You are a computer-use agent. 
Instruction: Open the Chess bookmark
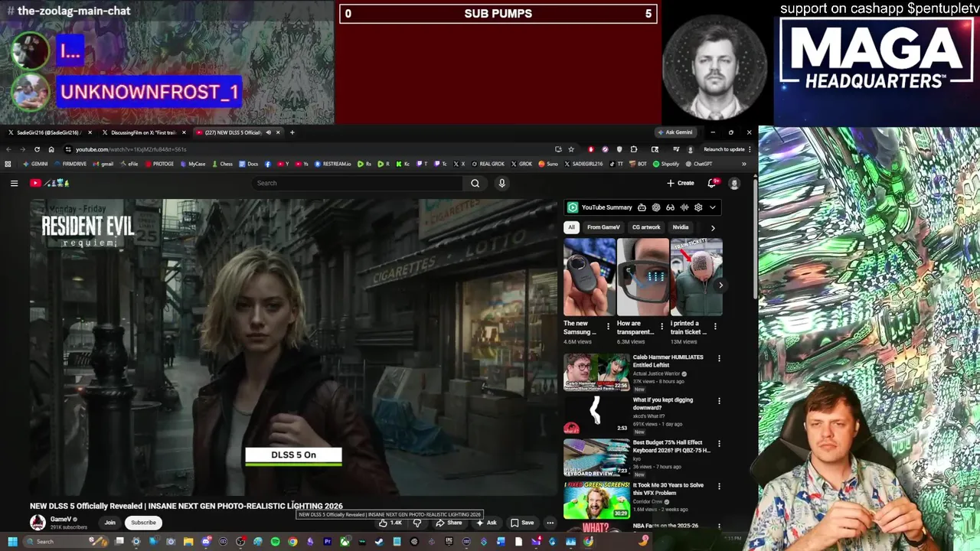[x=222, y=164]
